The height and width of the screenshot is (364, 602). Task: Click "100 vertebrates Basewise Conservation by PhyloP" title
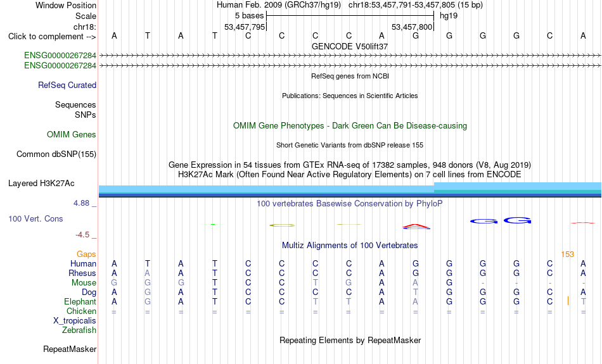click(x=350, y=204)
